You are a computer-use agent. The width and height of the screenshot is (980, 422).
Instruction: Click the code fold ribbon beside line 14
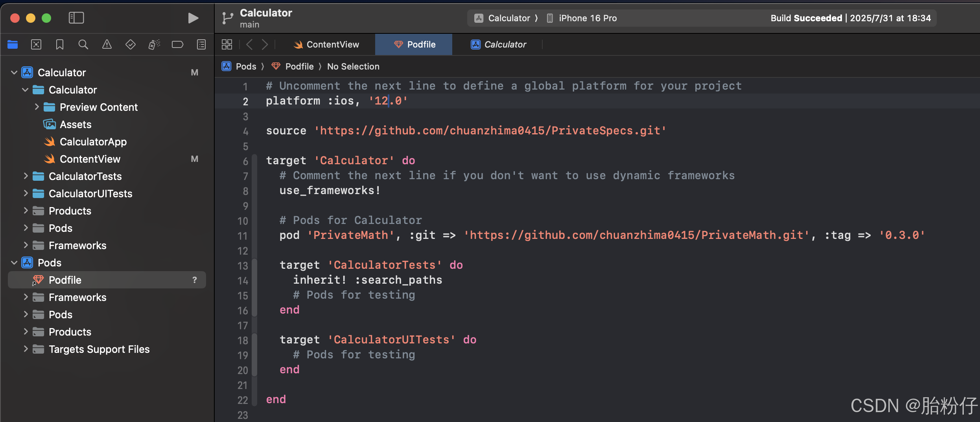click(254, 280)
